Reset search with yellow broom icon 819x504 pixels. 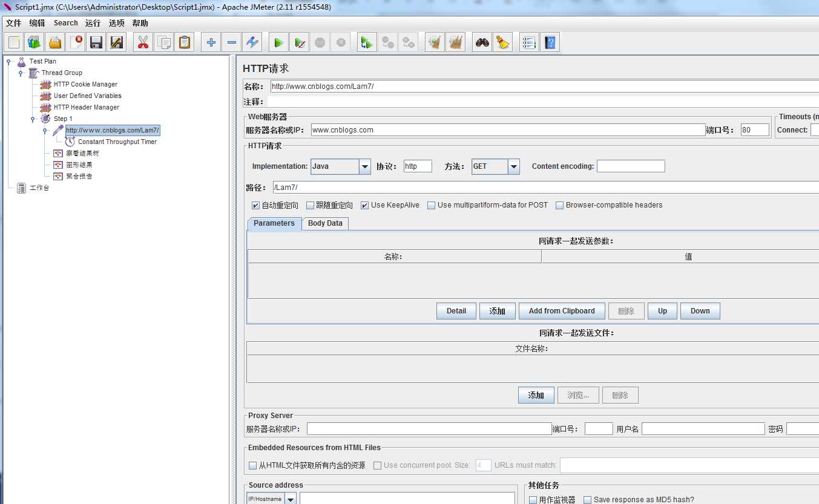click(x=502, y=42)
